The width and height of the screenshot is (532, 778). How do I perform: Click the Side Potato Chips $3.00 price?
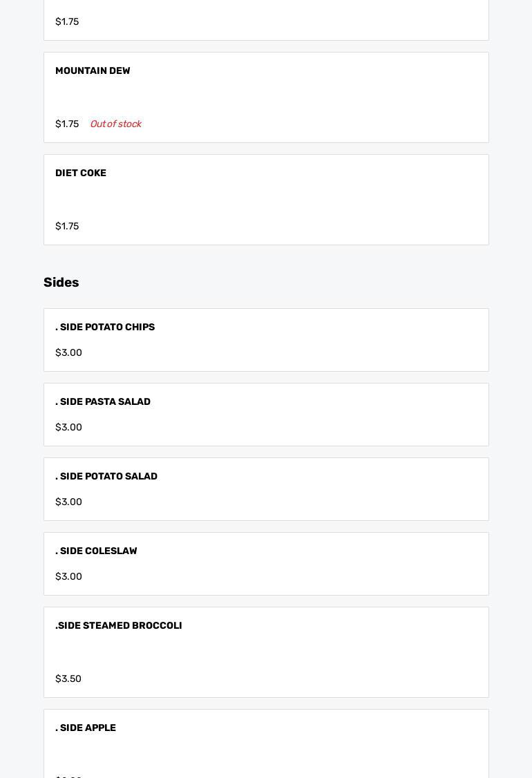pos(68,353)
